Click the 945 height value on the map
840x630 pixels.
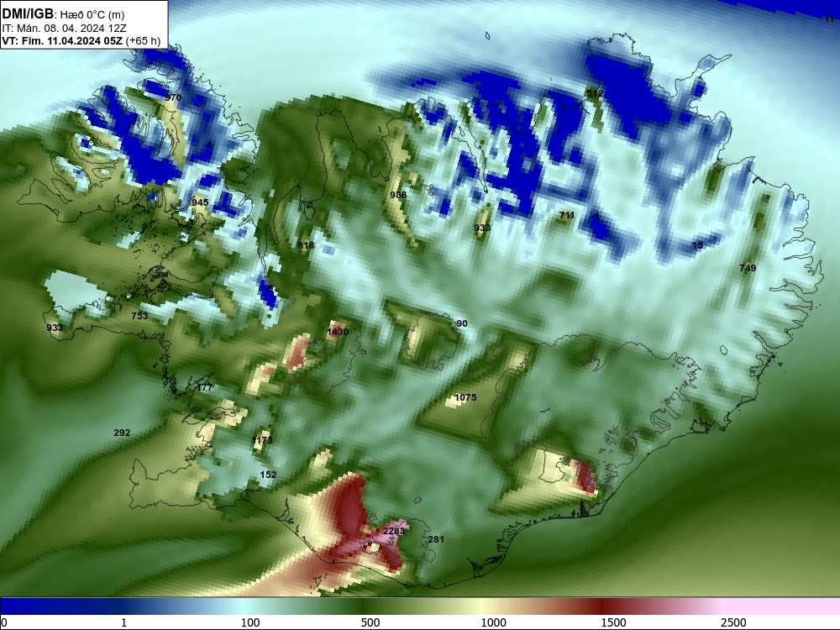[200, 202]
